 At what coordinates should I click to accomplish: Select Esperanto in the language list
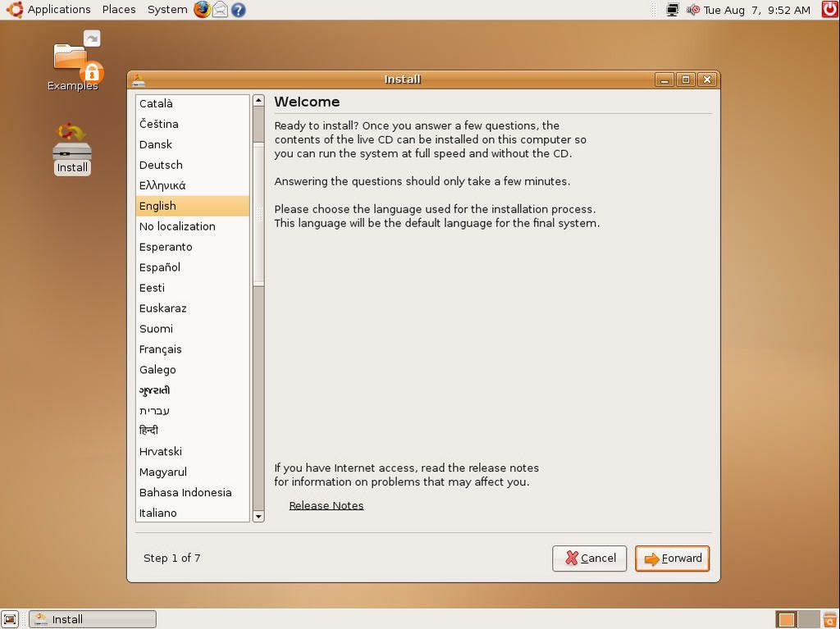coord(192,247)
